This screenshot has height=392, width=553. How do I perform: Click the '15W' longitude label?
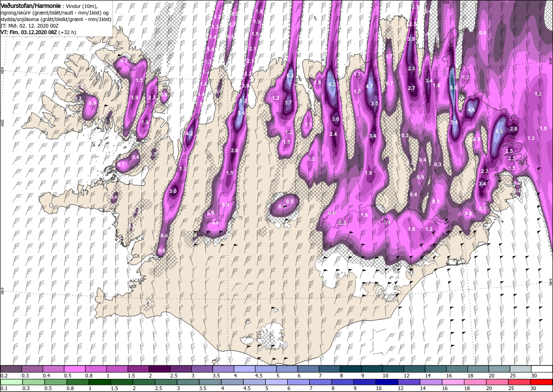(x=445, y=2)
